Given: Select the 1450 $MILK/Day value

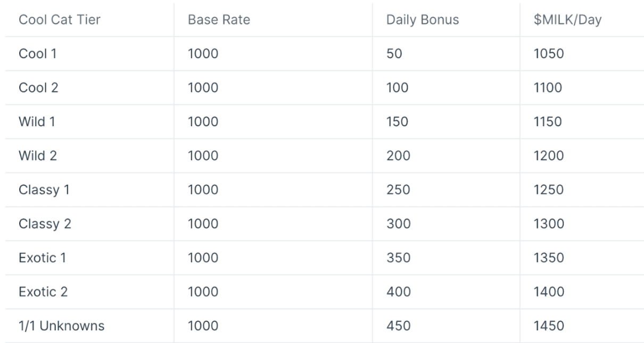Looking at the screenshot, I should (x=548, y=326).
